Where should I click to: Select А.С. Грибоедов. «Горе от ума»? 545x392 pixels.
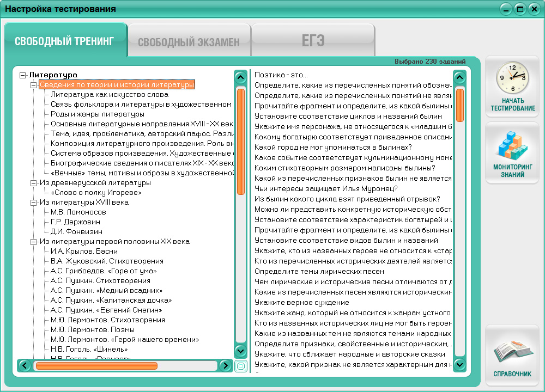(x=104, y=271)
